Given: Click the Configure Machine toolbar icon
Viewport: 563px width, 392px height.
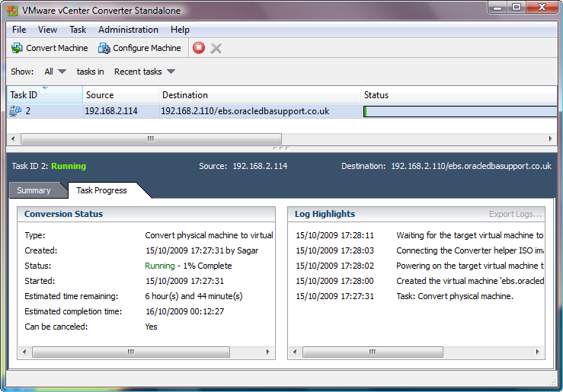Looking at the screenshot, I should tap(104, 48).
